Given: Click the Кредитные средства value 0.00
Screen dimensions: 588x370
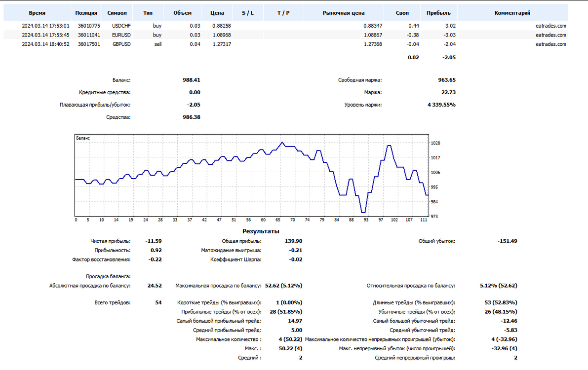Looking at the screenshot, I should [195, 92].
